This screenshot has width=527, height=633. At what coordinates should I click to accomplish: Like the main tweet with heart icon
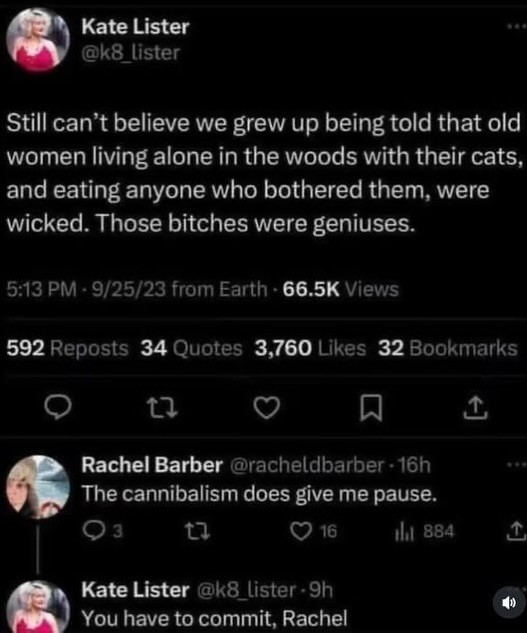tap(267, 407)
